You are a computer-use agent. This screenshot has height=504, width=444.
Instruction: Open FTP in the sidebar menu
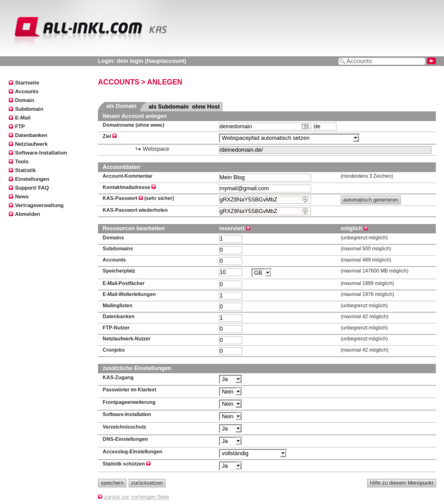pyautogui.click(x=20, y=126)
